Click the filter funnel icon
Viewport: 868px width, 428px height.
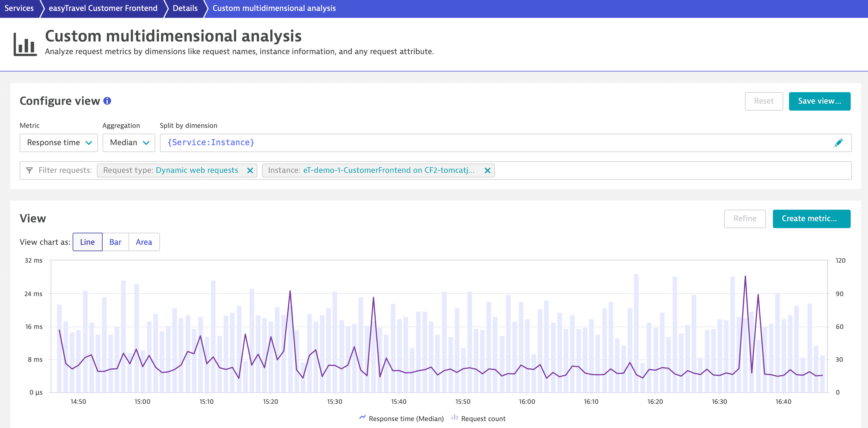click(29, 171)
